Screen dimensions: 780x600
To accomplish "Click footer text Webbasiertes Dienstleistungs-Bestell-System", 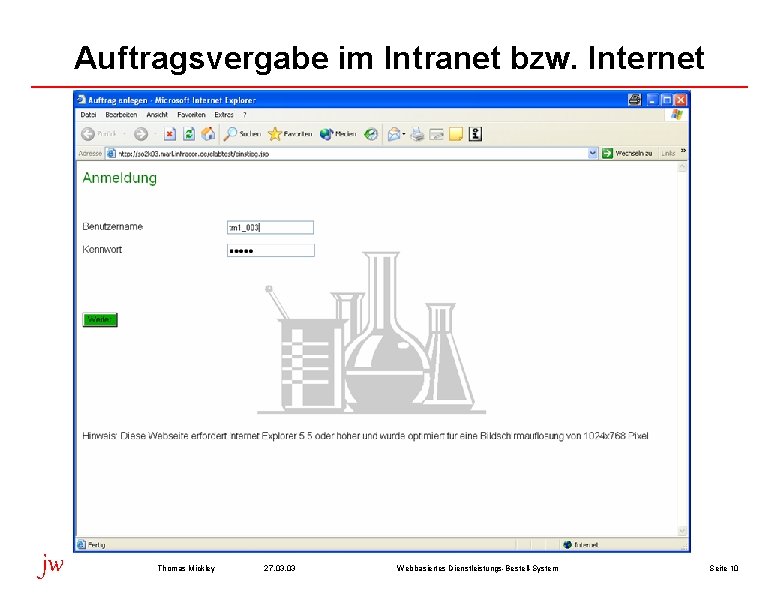I will tap(478, 568).
